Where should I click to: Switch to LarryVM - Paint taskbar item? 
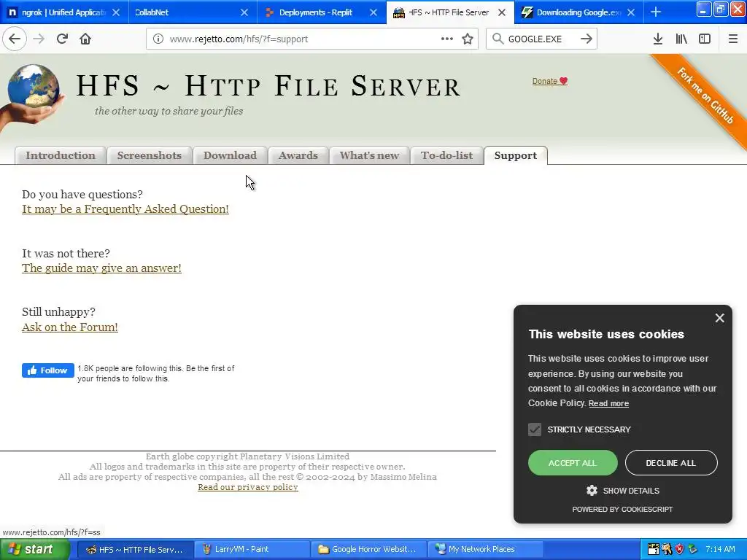point(252,550)
